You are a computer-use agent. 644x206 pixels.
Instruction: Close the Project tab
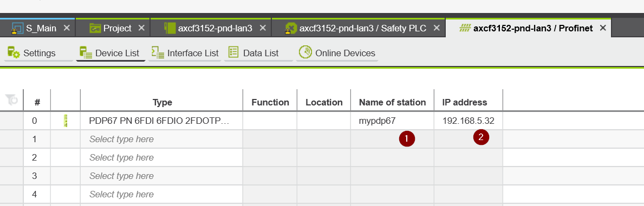[x=141, y=28]
